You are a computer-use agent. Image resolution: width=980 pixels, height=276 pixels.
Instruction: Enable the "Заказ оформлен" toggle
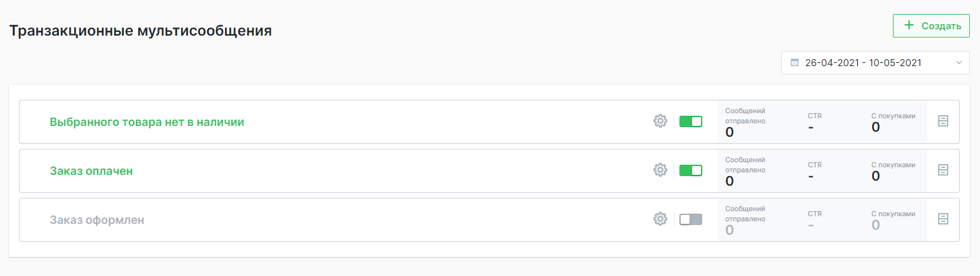[x=691, y=219]
